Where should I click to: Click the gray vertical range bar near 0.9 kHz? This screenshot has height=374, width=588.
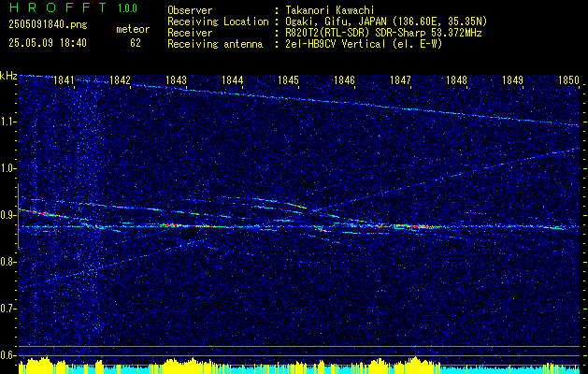pyautogui.click(x=18, y=216)
